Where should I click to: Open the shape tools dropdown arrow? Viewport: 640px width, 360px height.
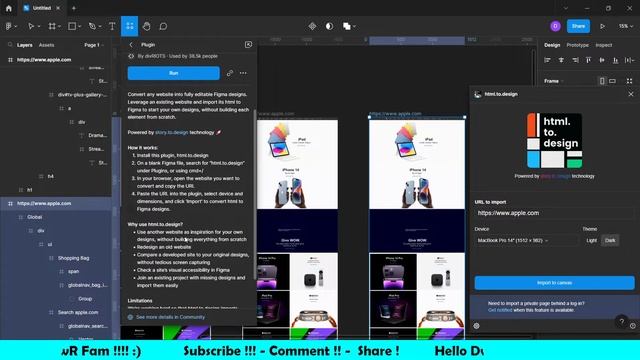coord(80,26)
